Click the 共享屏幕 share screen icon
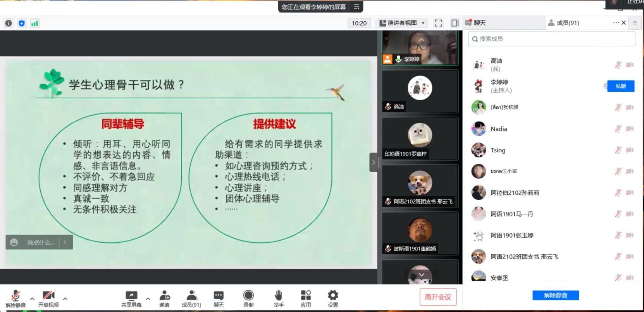Screen dimensions: 644x312 (x=131, y=296)
